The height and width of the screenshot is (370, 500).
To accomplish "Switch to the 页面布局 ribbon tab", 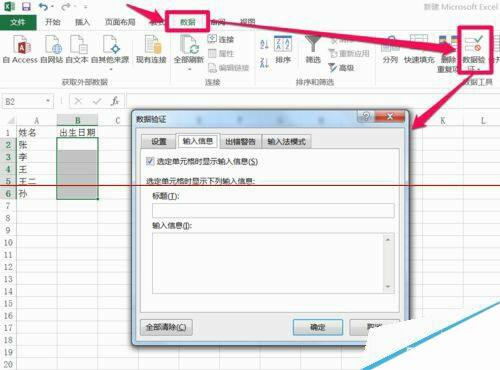I will (x=120, y=22).
